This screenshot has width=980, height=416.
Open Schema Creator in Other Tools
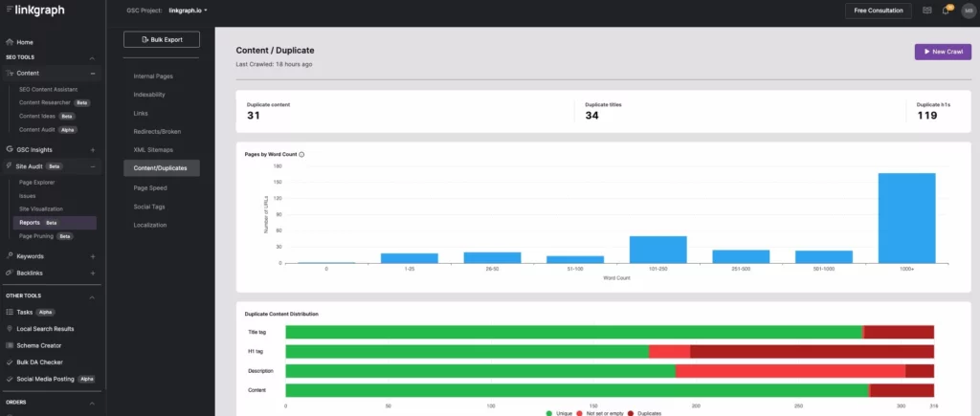(38, 345)
